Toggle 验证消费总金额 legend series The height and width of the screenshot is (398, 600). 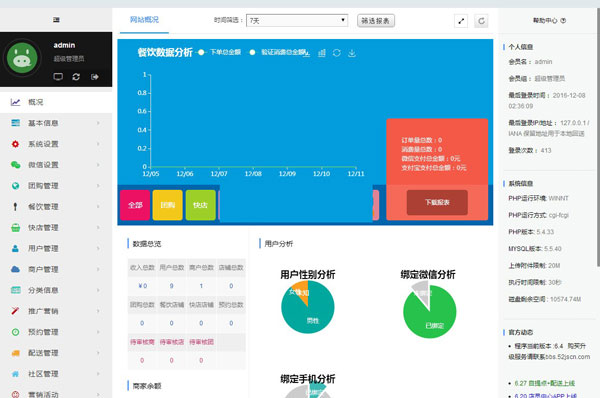pos(278,52)
